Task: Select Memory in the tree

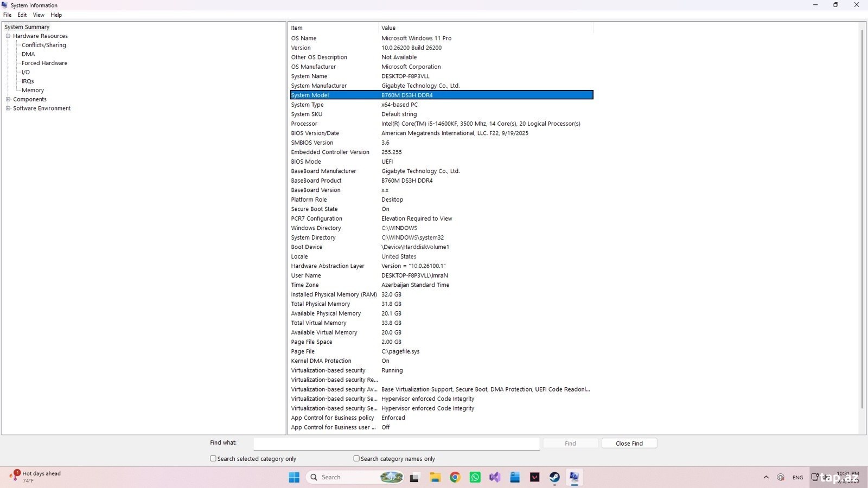Action: click(x=33, y=90)
